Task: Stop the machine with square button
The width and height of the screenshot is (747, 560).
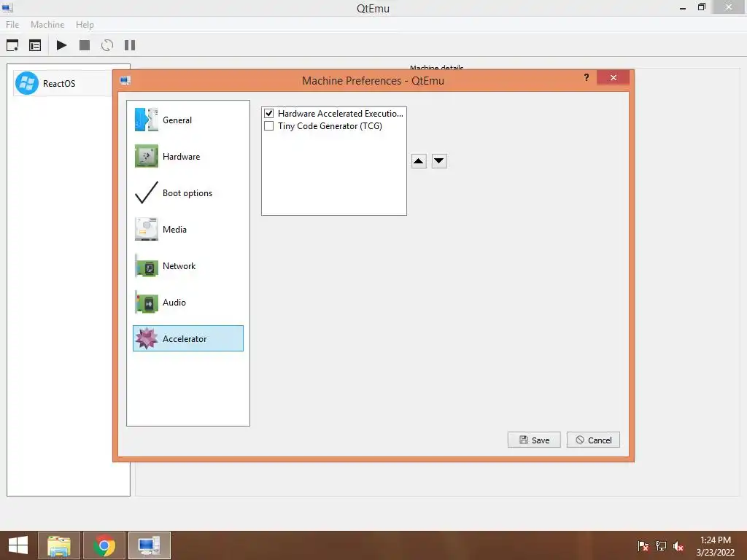Action: pos(85,45)
